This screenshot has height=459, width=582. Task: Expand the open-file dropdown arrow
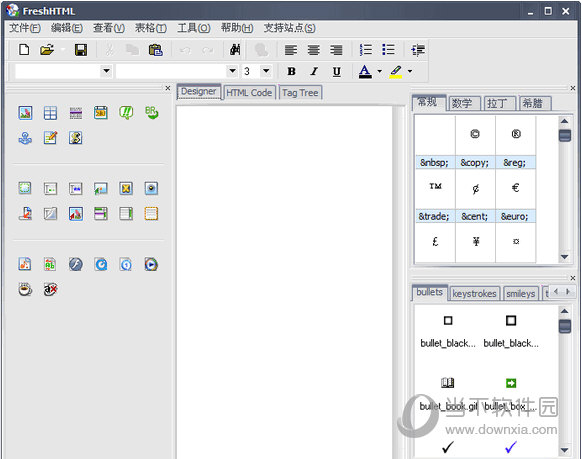(62, 50)
